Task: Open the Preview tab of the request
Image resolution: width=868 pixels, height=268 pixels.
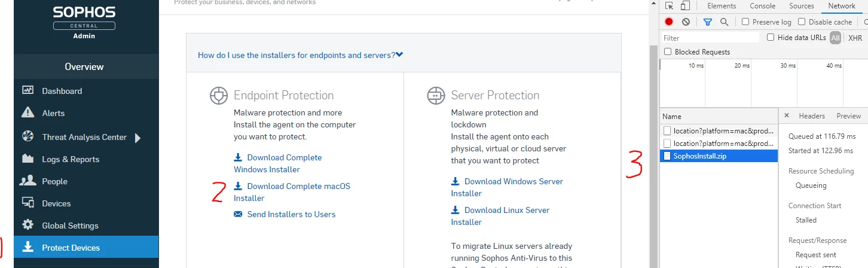Action: (848, 116)
